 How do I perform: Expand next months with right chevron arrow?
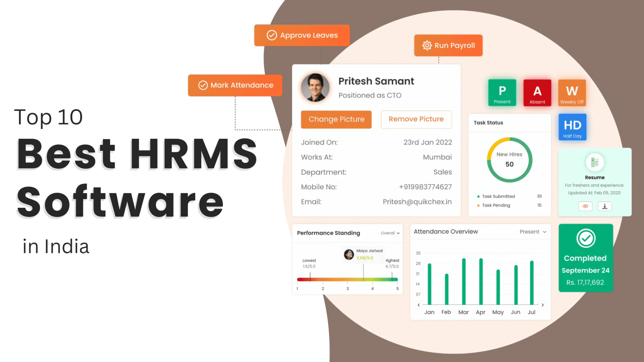tap(542, 305)
